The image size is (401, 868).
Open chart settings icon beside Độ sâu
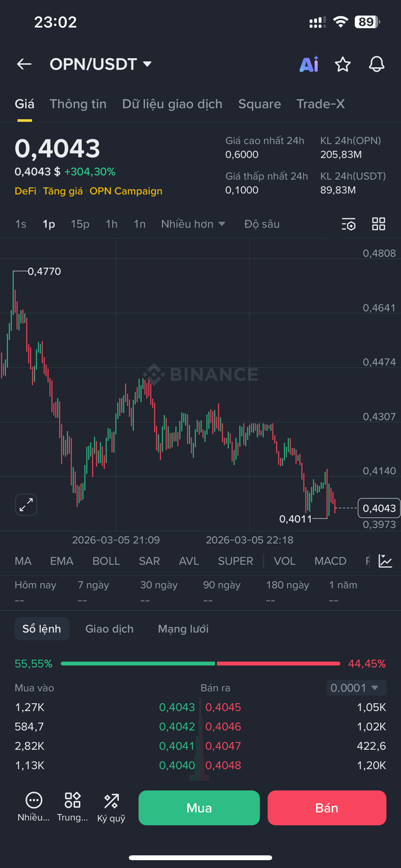pyautogui.click(x=349, y=224)
